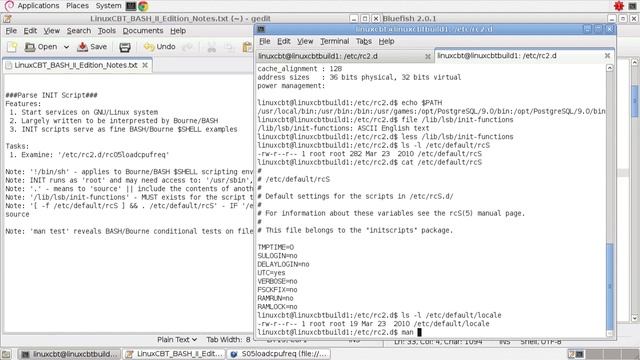This screenshot has height=360, width=640.
Task: Open gedit File menu
Action: click(x=11, y=31)
